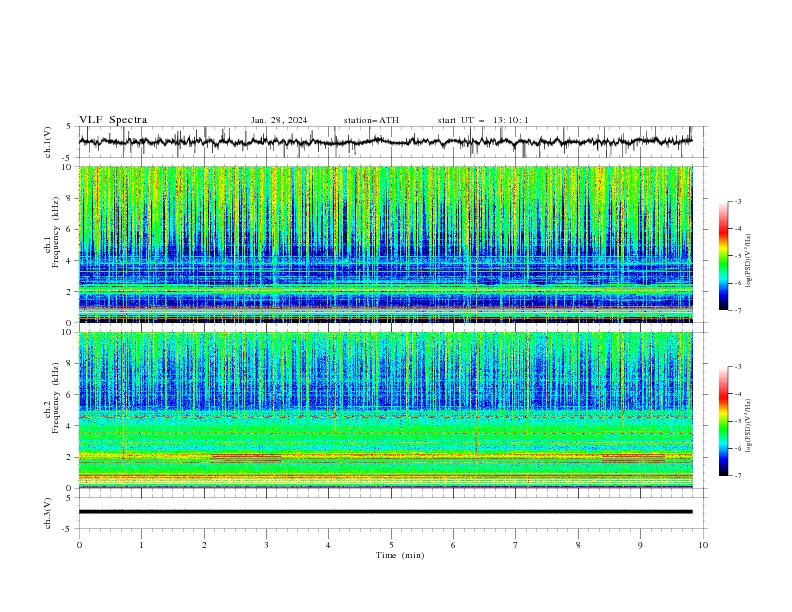Viewport: 792px width, 612px height.
Task: Click the 'ch.3(V)' axis label
Action: tap(48, 513)
